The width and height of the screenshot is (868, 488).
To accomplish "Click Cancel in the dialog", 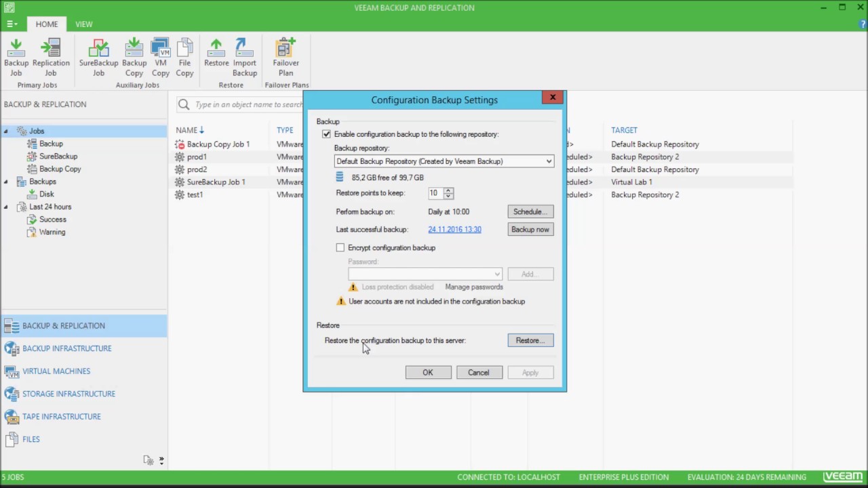I will (x=479, y=373).
